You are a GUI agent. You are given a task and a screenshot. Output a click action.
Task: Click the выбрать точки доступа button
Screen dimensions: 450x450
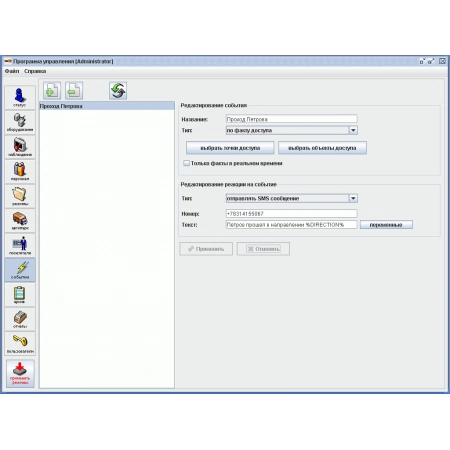click(230, 148)
